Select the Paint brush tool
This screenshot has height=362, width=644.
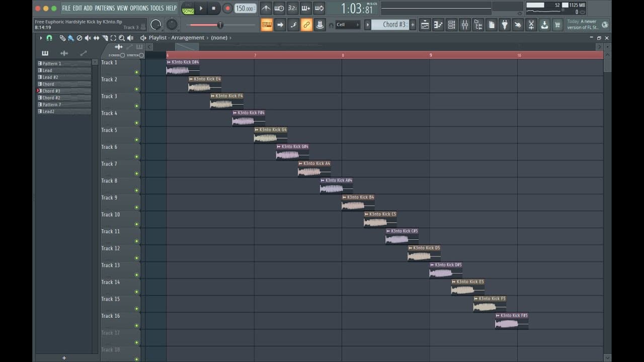point(71,38)
